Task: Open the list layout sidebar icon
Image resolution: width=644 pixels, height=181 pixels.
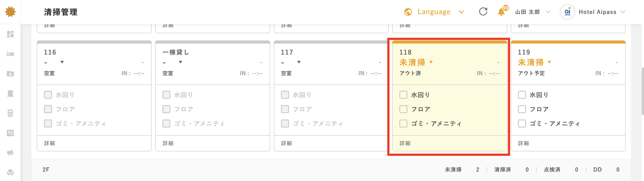Action: point(10,133)
